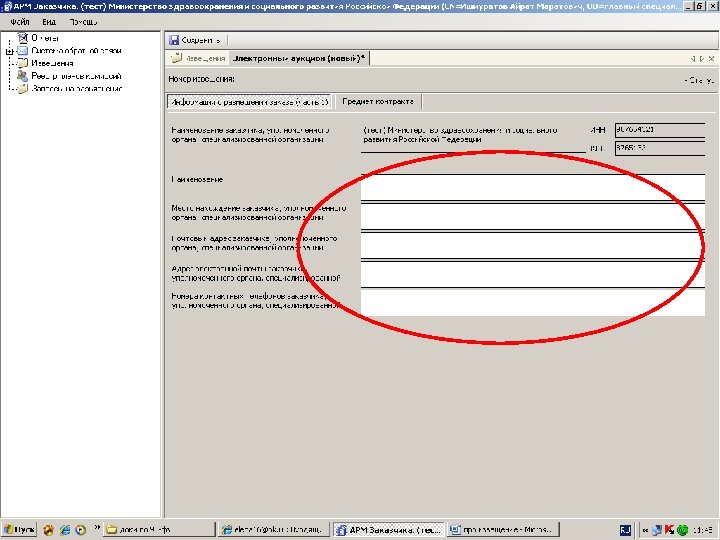Click the application icon in title bar
Screen dimensions: 720x540
click(x=7, y=6)
